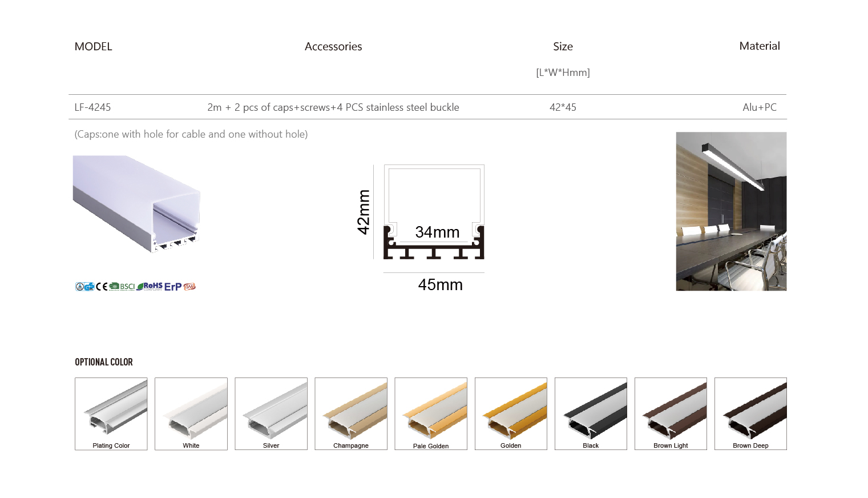The width and height of the screenshot is (868, 498).
Task: Open the conference room application photo
Action: click(x=731, y=211)
